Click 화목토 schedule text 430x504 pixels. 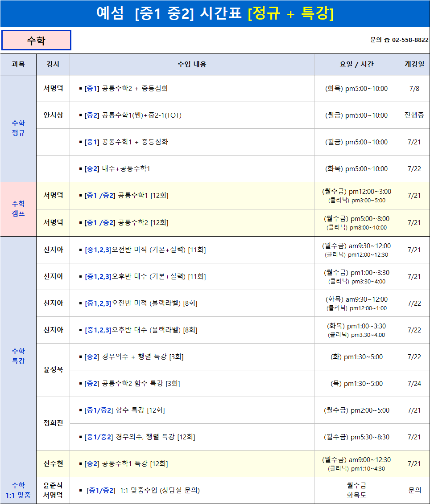pyautogui.click(x=356, y=495)
